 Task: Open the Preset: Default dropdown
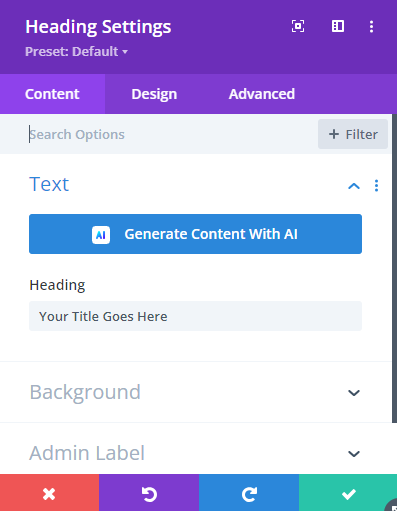[76, 52]
